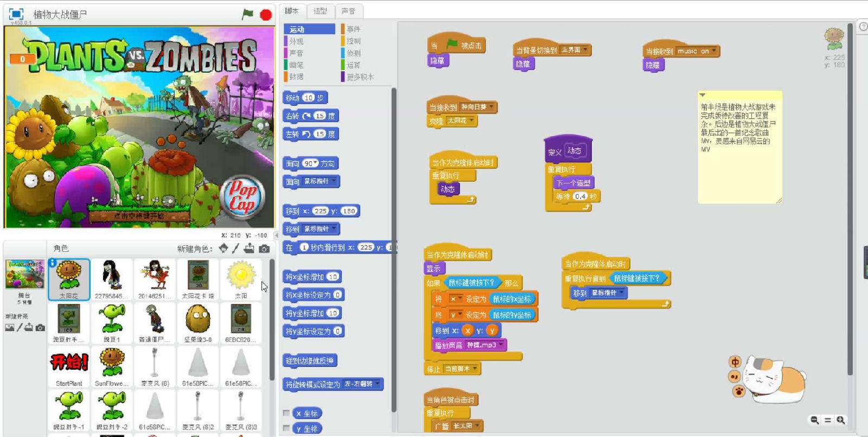Select the 太阳 sun sprite
868x437 pixels.
click(241, 279)
